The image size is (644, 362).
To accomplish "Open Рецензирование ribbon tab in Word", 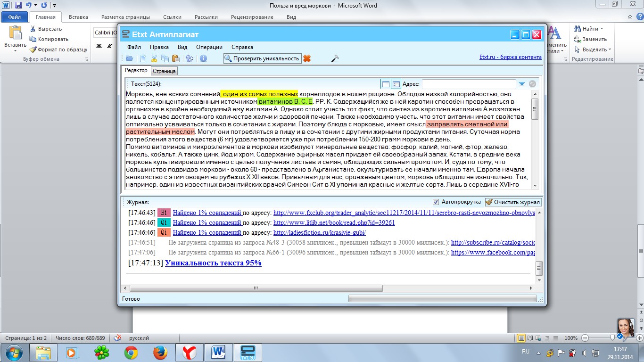I will click(x=252, y=17).
